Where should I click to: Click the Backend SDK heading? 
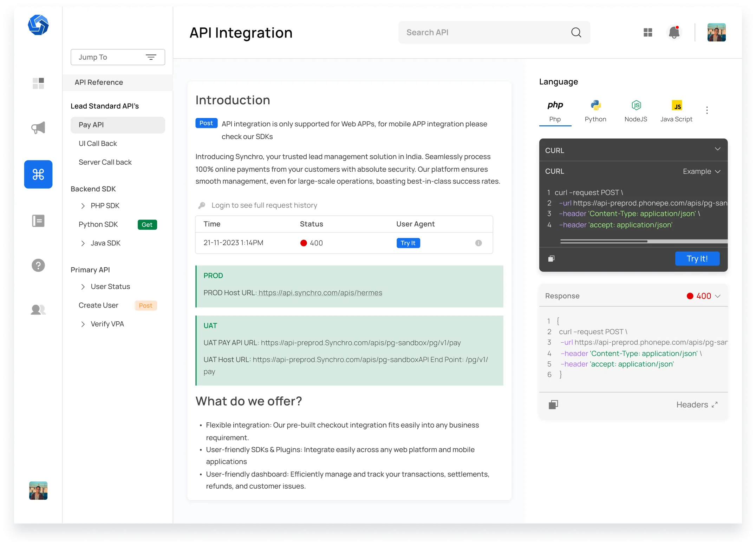(93, 189)
